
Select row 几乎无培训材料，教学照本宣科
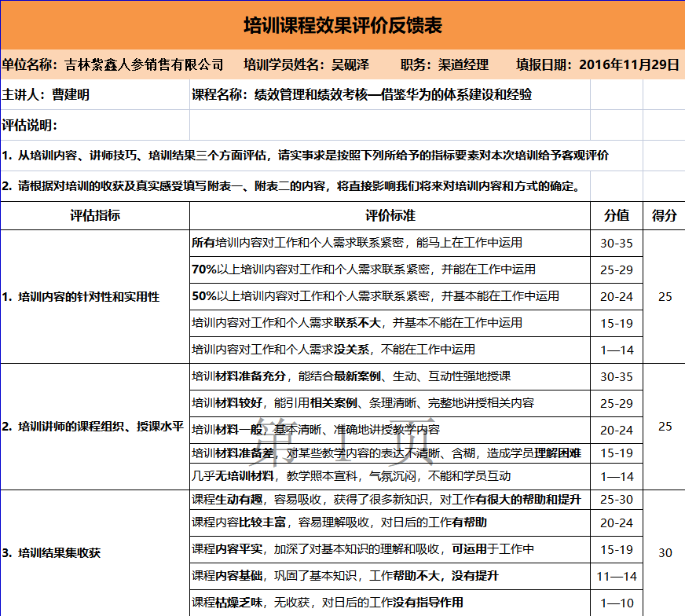390,476
